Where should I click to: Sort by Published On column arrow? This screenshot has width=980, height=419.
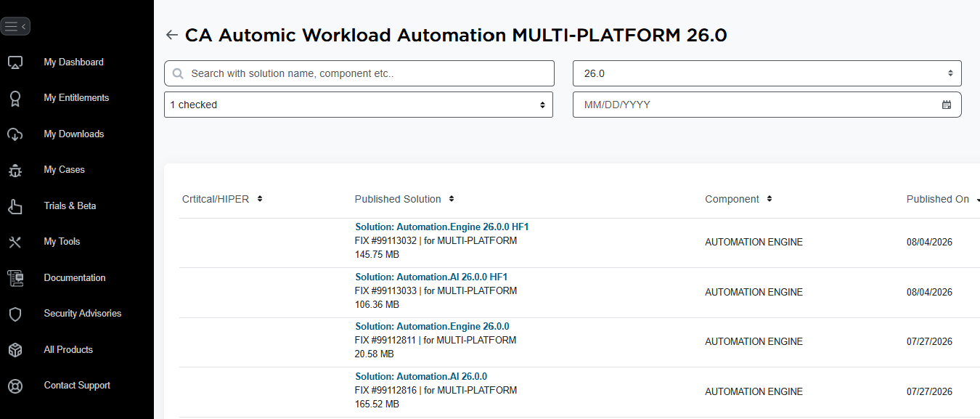(977, 199)
